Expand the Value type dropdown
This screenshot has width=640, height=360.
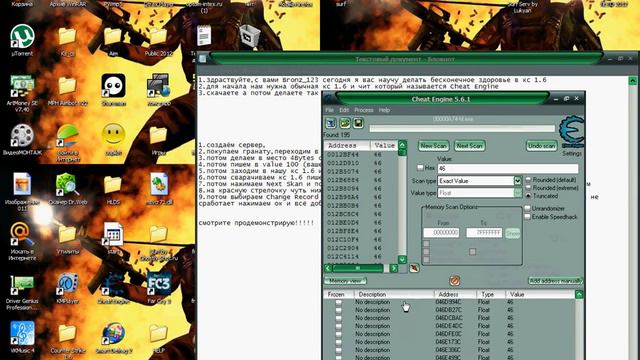518,193
